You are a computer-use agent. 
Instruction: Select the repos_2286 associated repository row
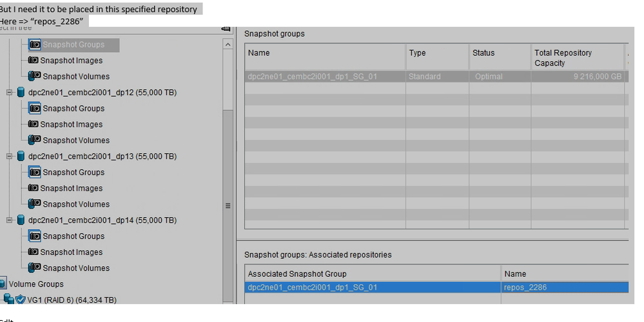pyautogui.click(x=564, y=287)
